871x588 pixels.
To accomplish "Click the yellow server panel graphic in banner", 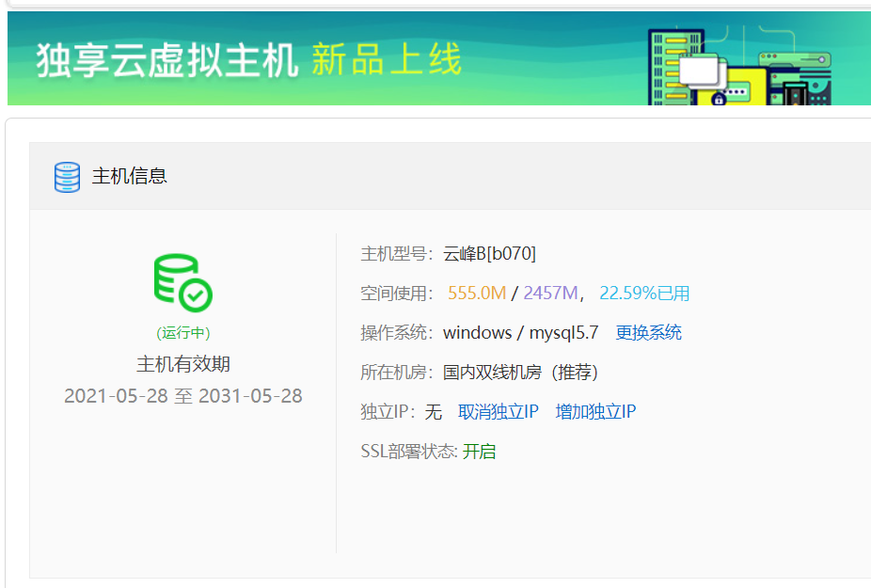I will pyautogui.click(x=746, y=87).
